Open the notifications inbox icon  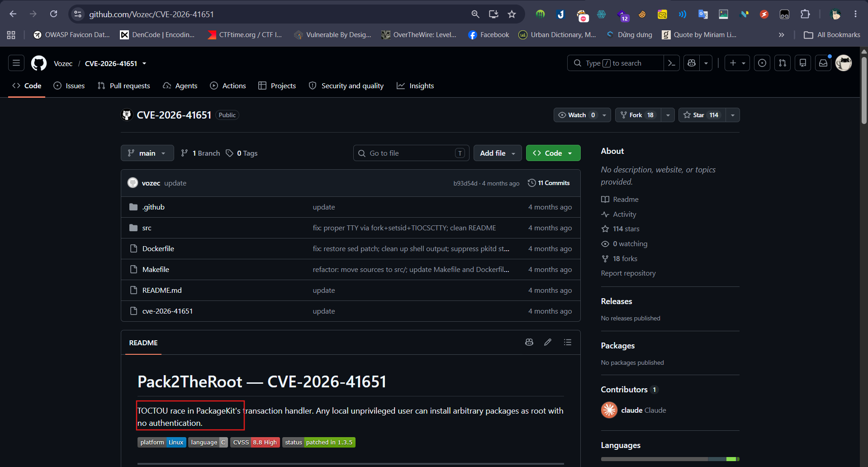point(823,63)
